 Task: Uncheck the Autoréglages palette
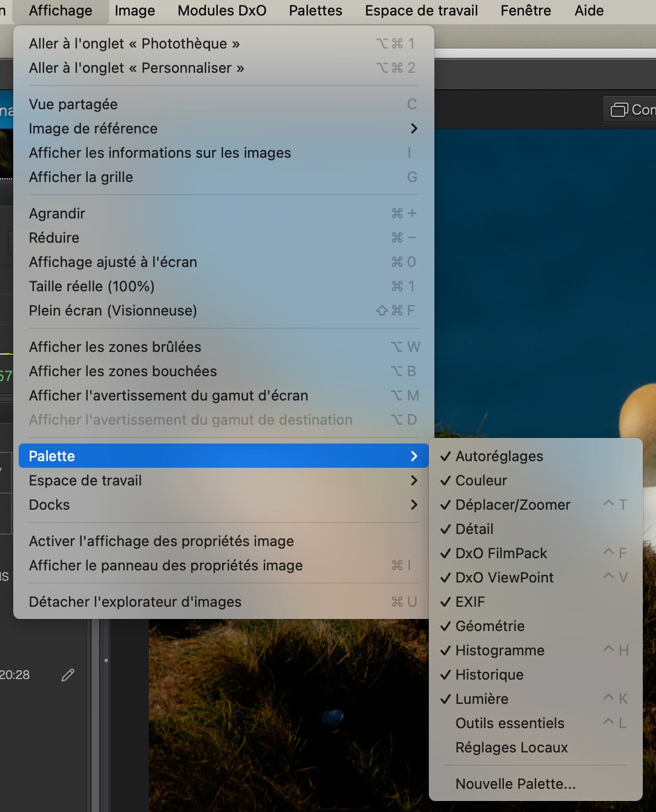click(499, 456)
